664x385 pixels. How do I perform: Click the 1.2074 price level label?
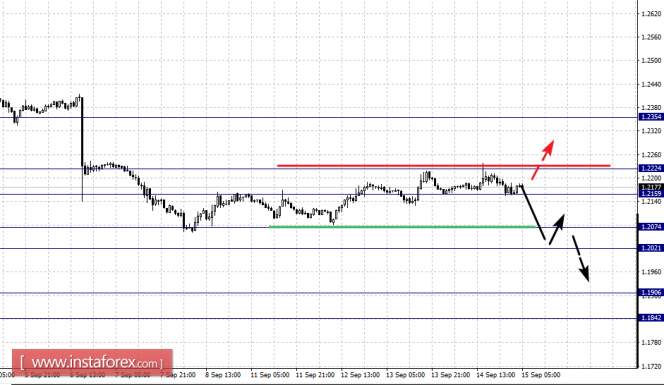point(651,227)
